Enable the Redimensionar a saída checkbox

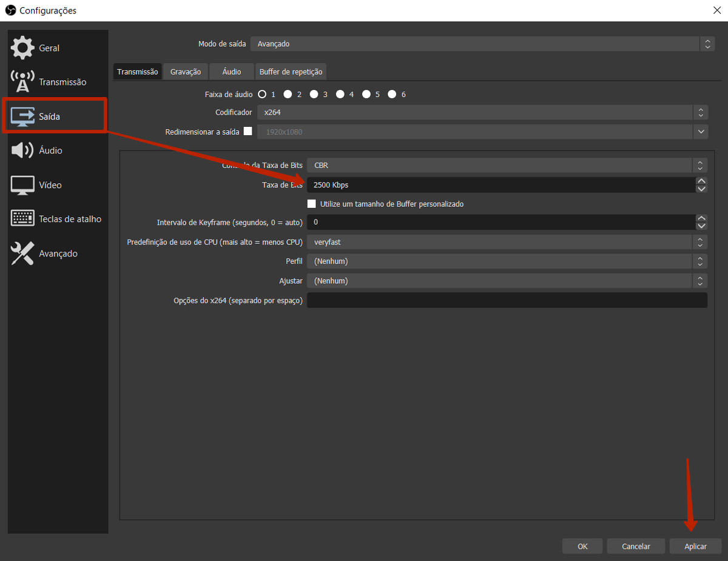(x=248, y=131)
